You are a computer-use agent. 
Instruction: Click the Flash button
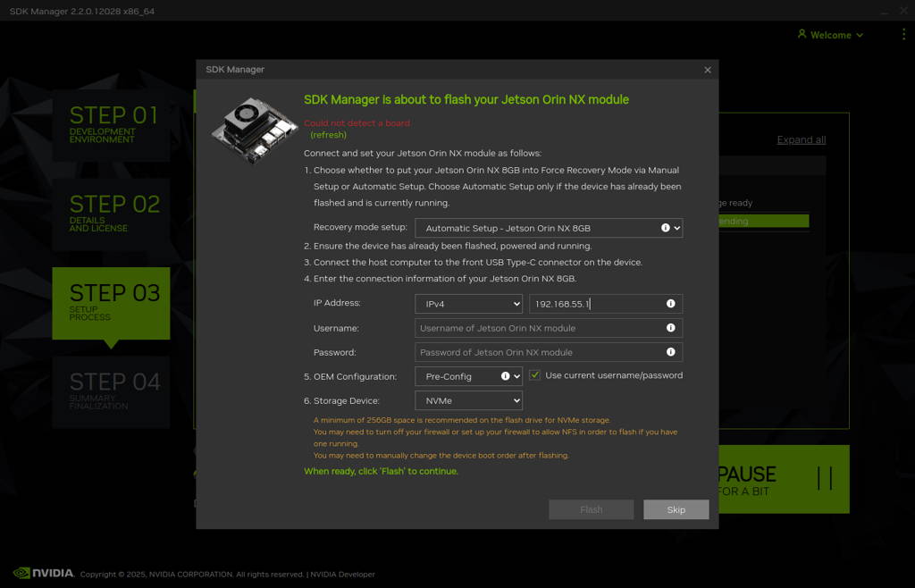(x=592, y=509)
